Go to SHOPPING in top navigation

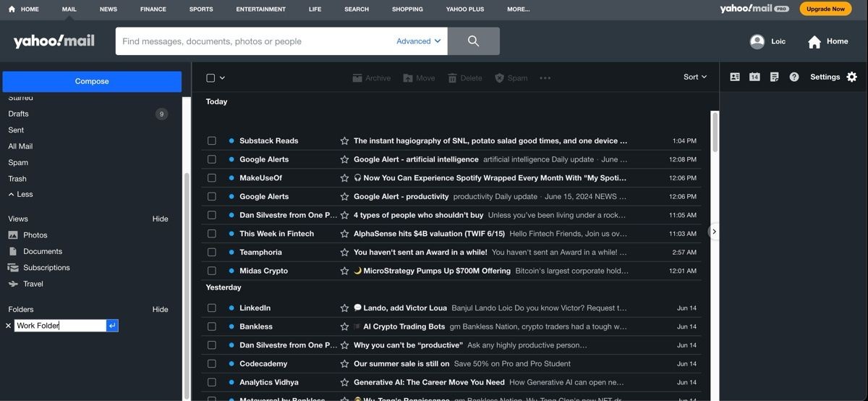407,9
